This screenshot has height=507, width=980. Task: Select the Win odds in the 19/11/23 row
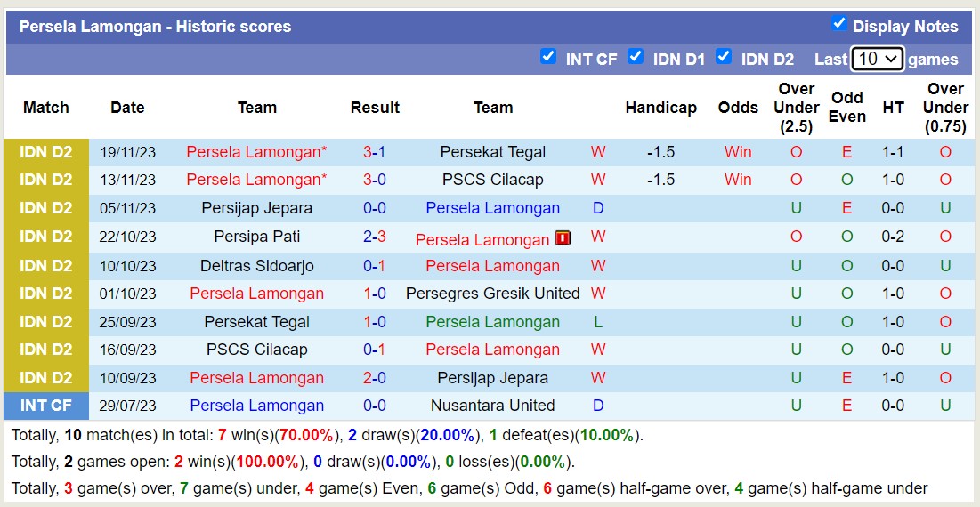[738, 152]
